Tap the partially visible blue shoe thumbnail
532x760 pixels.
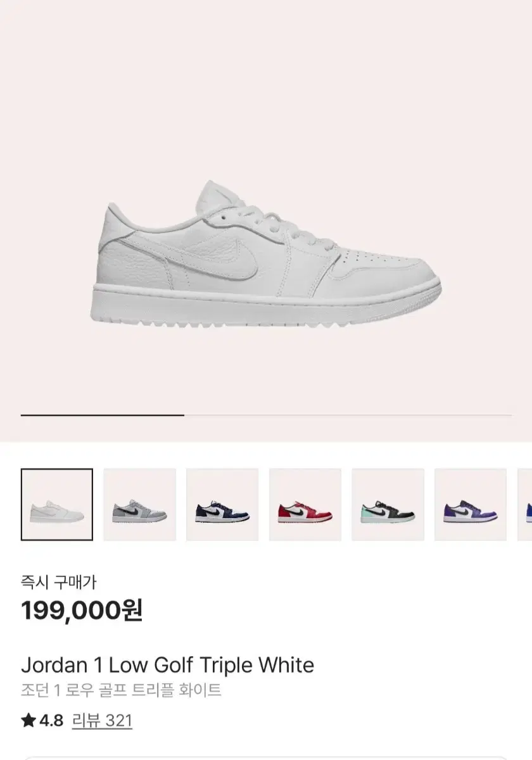pos(525,504)
